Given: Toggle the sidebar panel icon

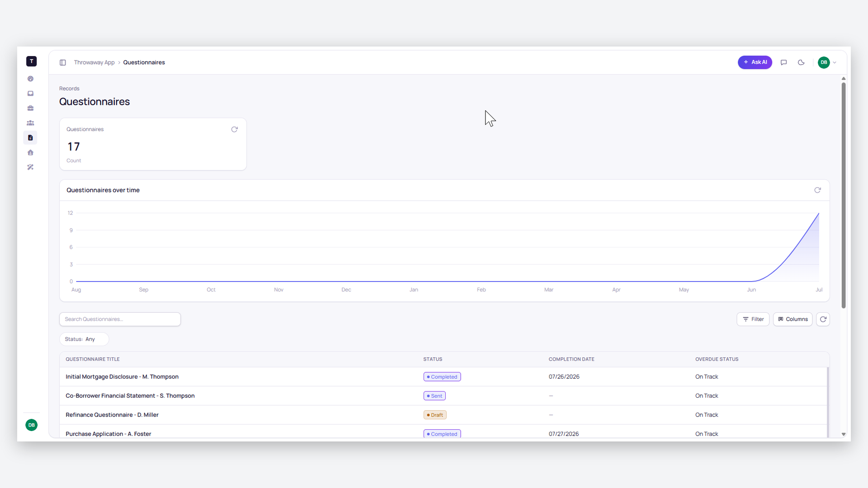Looking at the screenshot, I should pyautogui.click(x=63, y=62).
